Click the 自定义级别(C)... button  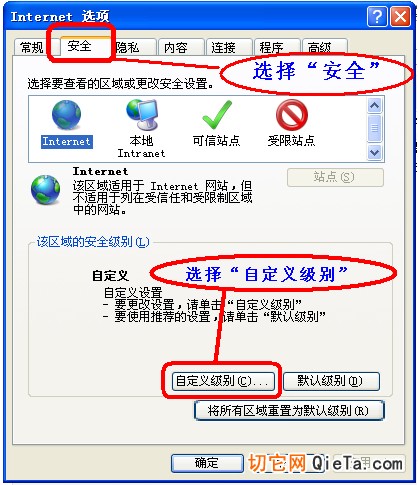[x=223, y=381]
